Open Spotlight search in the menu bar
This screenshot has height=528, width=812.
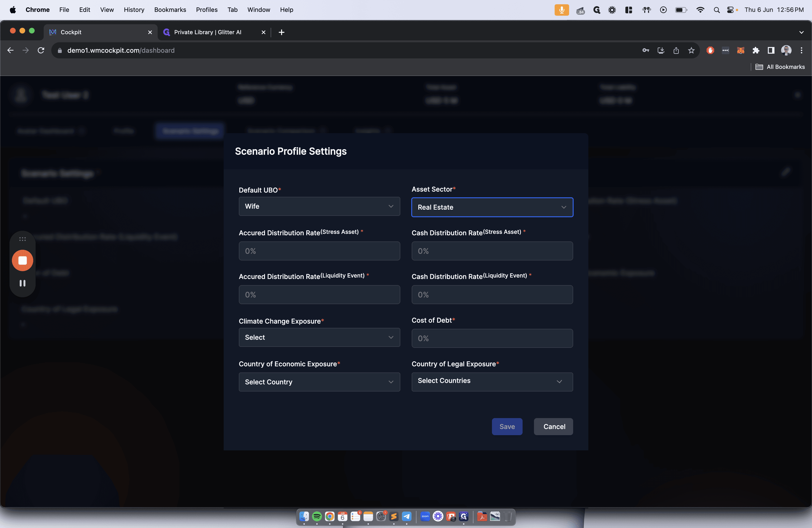coord(717,10)
